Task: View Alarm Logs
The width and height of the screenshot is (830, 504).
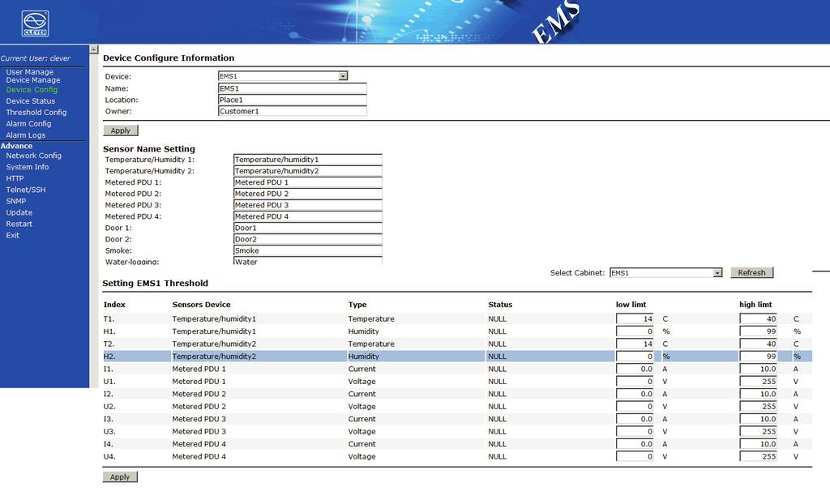Action: click(25, 135)
